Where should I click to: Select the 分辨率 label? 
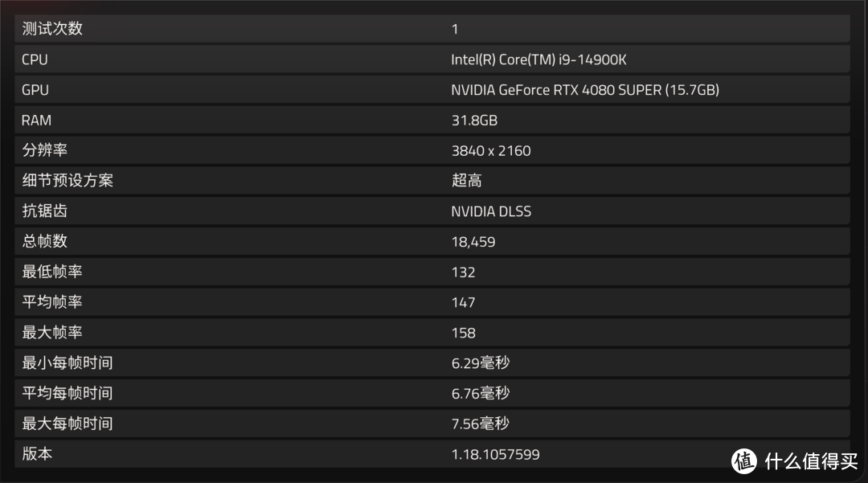44,150
